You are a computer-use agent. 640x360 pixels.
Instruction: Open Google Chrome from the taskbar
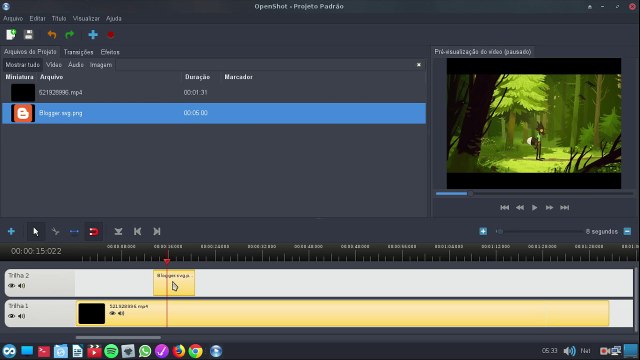point(196,351)
